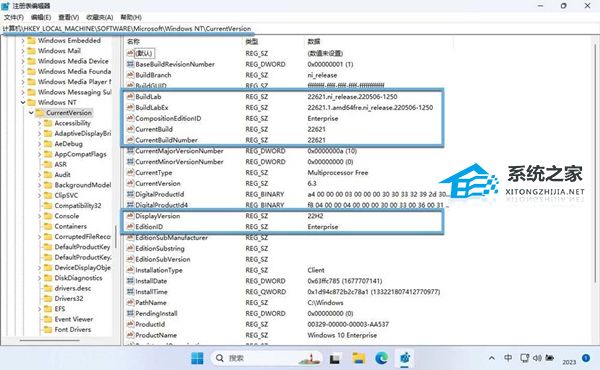Click the DigitalProductId binary value icon

point(130,194)
